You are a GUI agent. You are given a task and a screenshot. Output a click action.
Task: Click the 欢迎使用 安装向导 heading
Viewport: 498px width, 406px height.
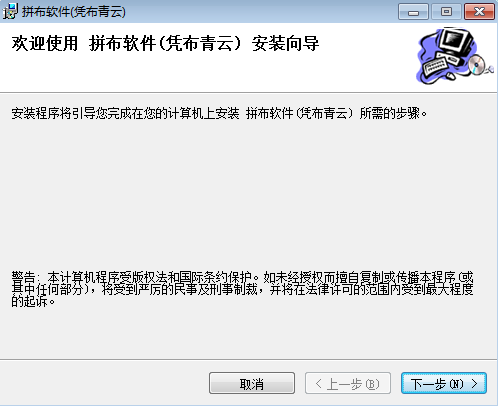click(x=165, y=44)
